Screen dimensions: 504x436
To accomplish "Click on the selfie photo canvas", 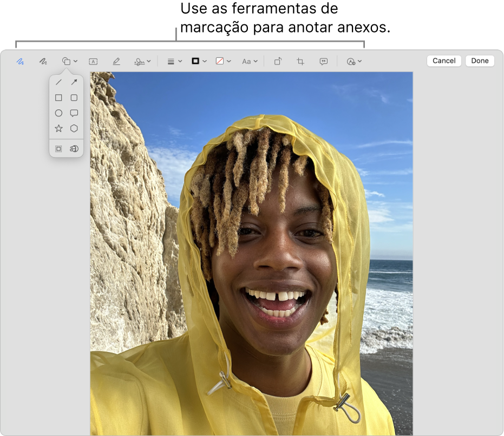I will 251,254.
